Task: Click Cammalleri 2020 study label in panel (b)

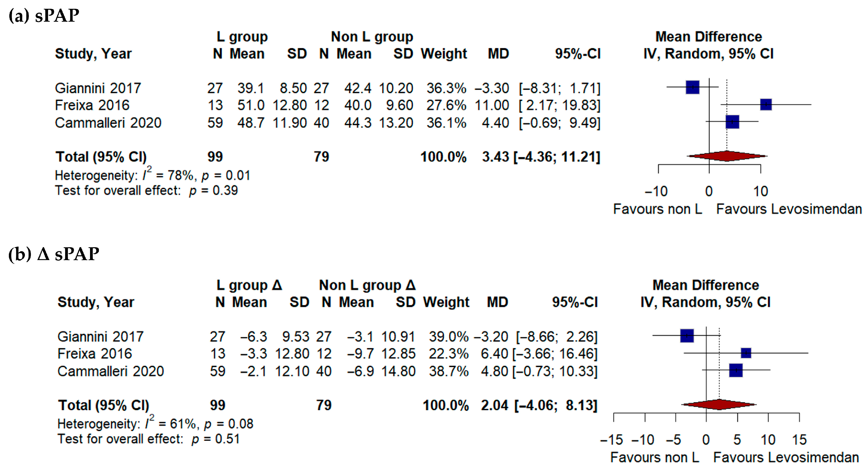Action: 111,371
